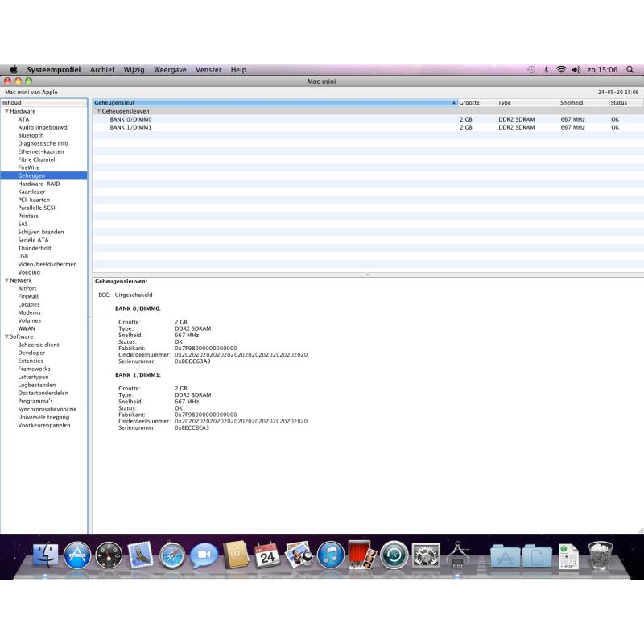Open the Documents folder stack
This screenshot has height=644, width=644.
tap(537, 555)
